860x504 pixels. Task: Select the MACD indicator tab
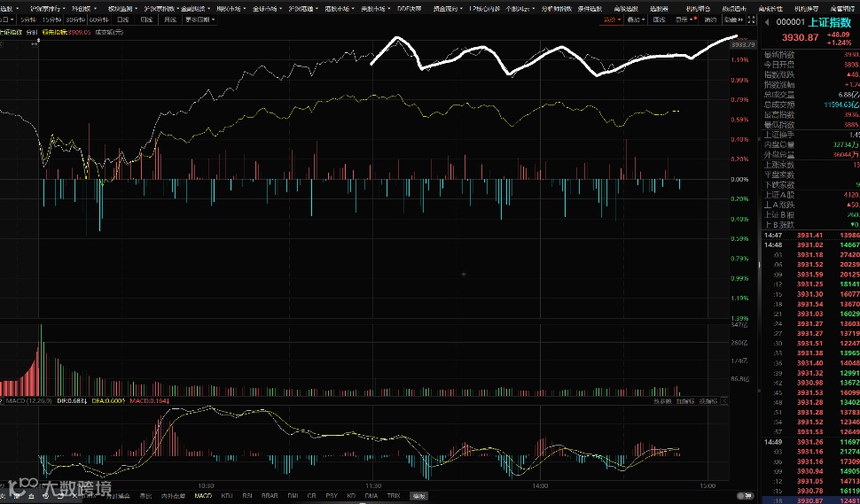click(203, 496)
